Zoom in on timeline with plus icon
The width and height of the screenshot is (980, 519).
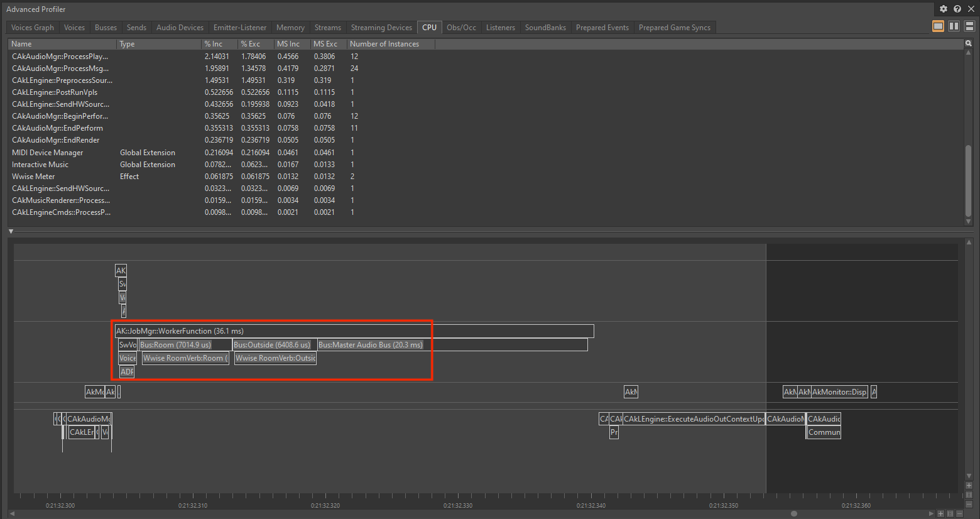[x=940, y=513]
